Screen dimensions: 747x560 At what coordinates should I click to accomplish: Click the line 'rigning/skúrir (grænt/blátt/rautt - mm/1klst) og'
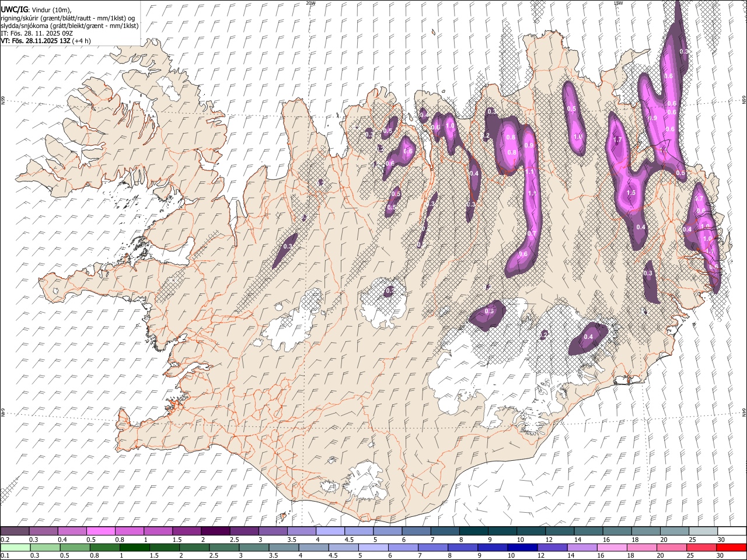pyautogui.click(x=67, y=17)
